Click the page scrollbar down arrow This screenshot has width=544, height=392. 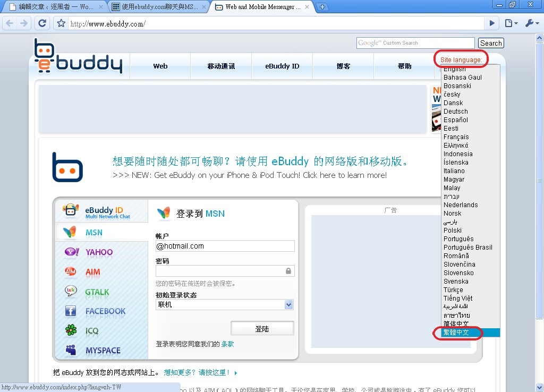tap(539, 388)
